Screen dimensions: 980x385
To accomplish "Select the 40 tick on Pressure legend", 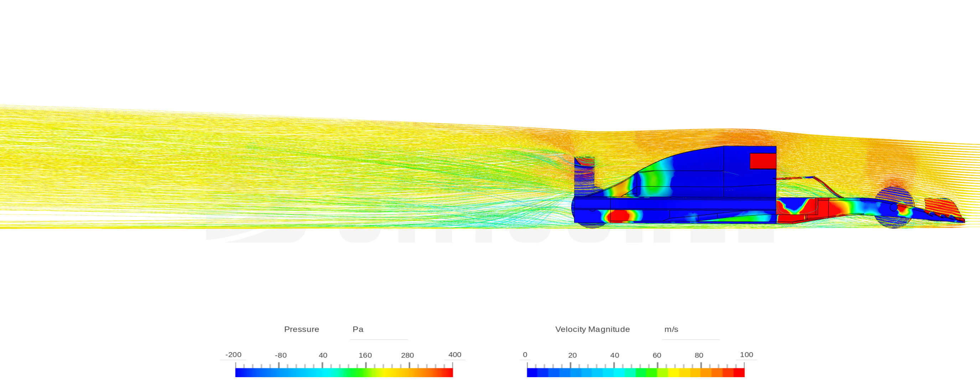I will (323, 355).
